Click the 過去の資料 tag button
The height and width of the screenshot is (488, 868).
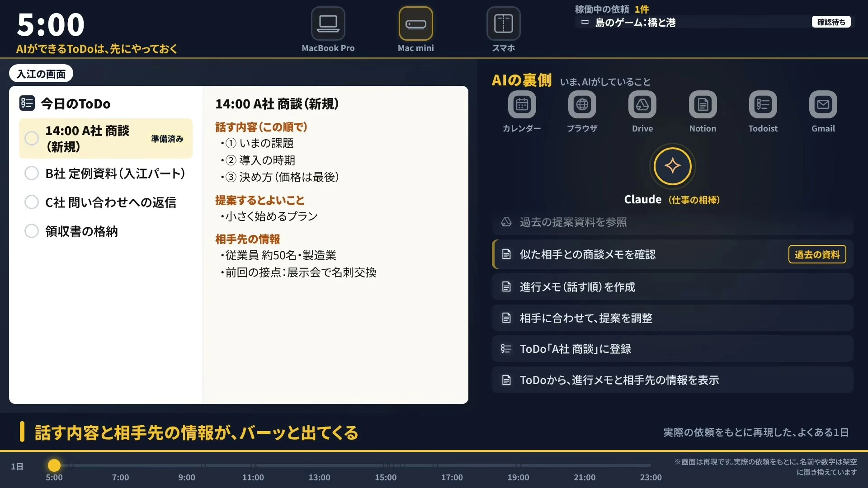[x=817, y=254]
